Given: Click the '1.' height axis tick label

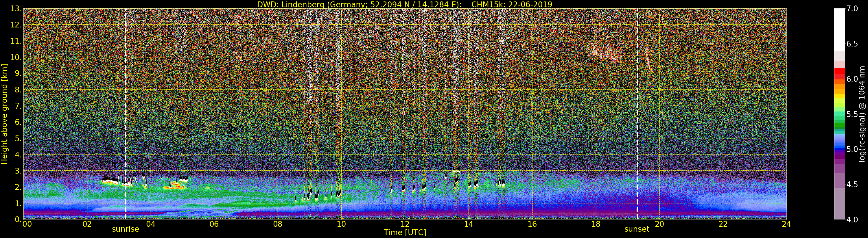Looking at the screenshot, I should tap(19, 203).
